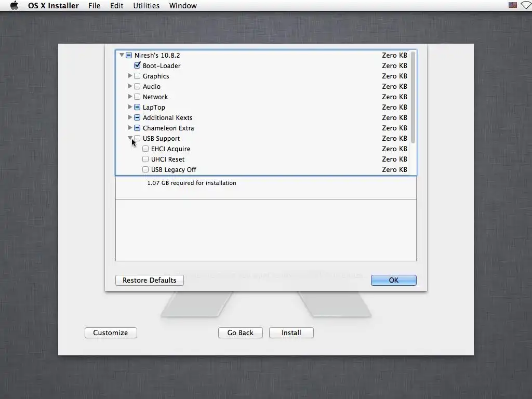Toggle the Additional Kexts checkbox

tap(137, 117)
